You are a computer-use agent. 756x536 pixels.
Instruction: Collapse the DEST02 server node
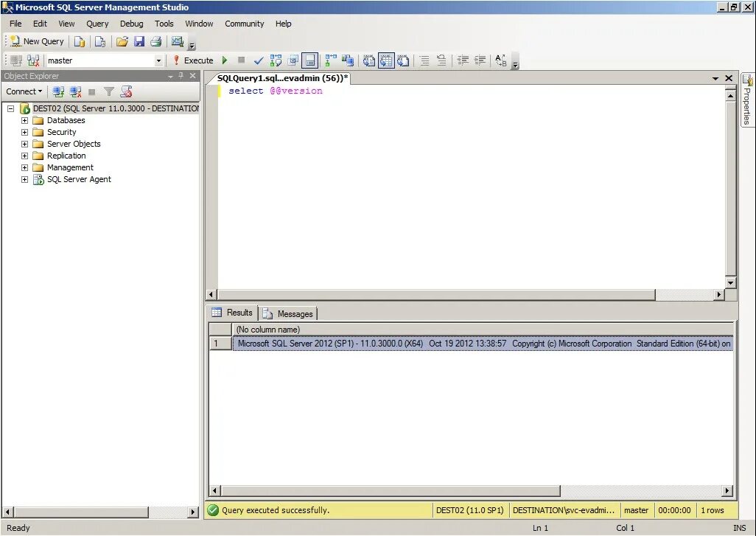point(10,108)
